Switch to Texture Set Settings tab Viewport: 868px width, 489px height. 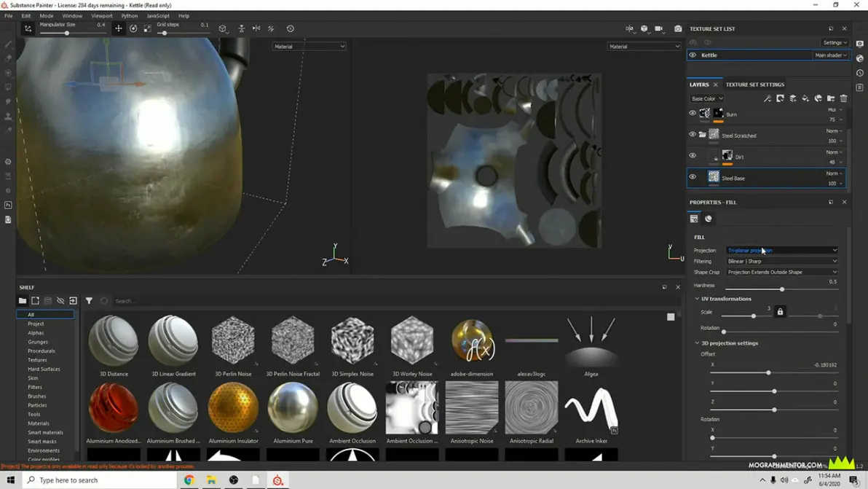pyautogui.click(x=754, y=85)
